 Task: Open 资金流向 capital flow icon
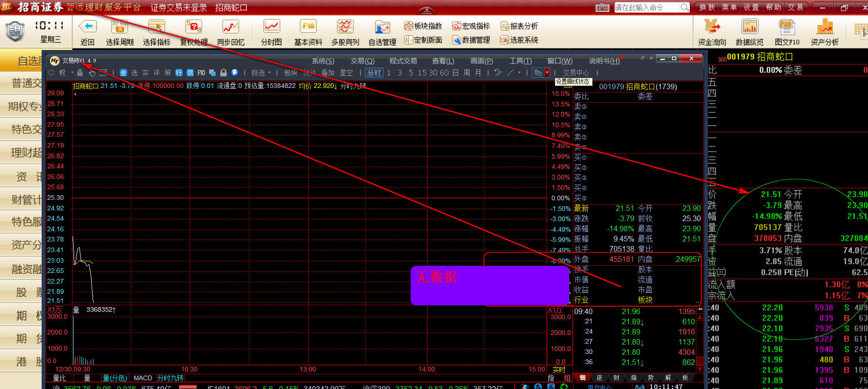[x=712, y=27]
